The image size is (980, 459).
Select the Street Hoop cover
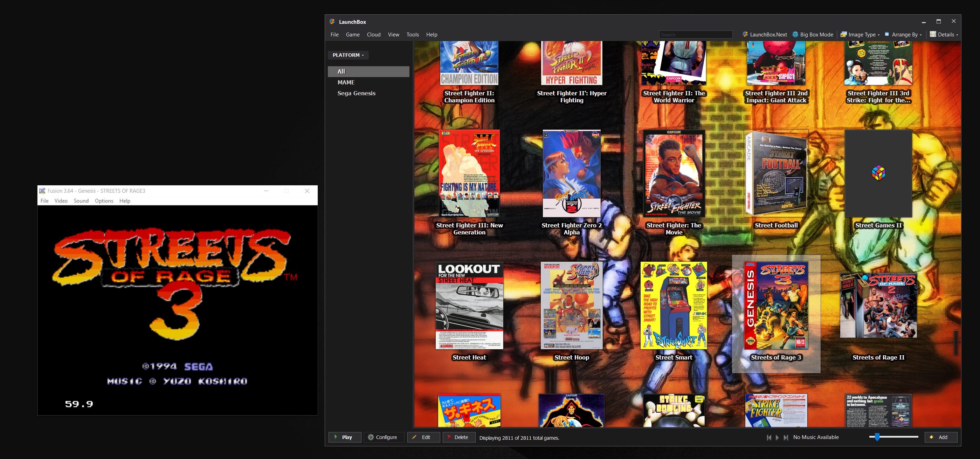click(571, 305)
